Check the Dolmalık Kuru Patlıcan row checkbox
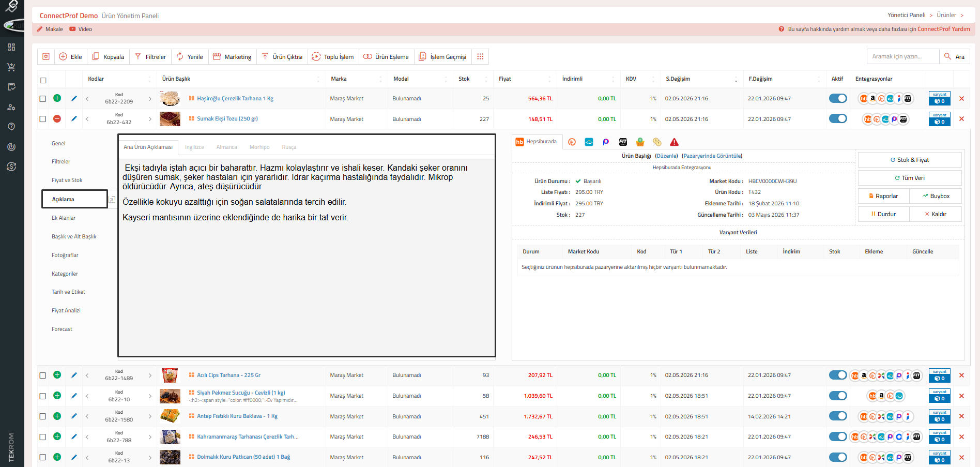The width and height of the screenshot is (980, 467). [43, 457]
